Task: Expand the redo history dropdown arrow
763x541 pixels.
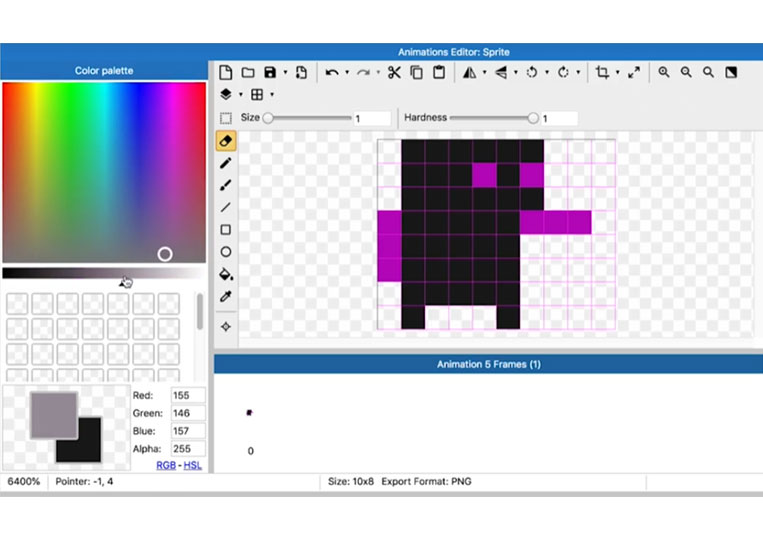Action: 378,72
